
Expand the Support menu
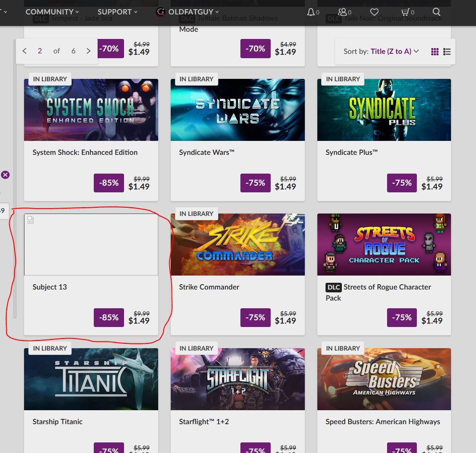point(117,12)
